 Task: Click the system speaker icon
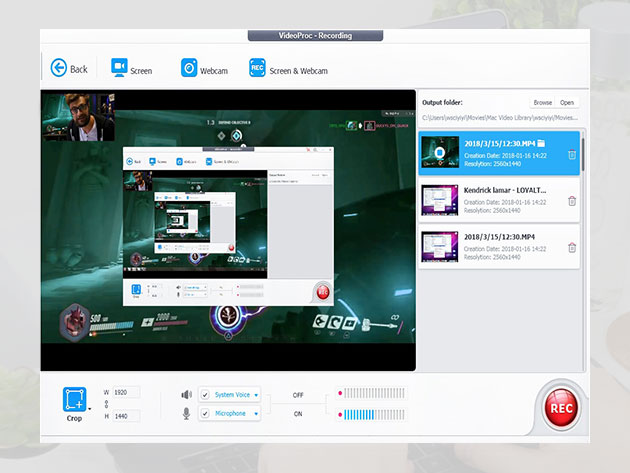point(186,395)
